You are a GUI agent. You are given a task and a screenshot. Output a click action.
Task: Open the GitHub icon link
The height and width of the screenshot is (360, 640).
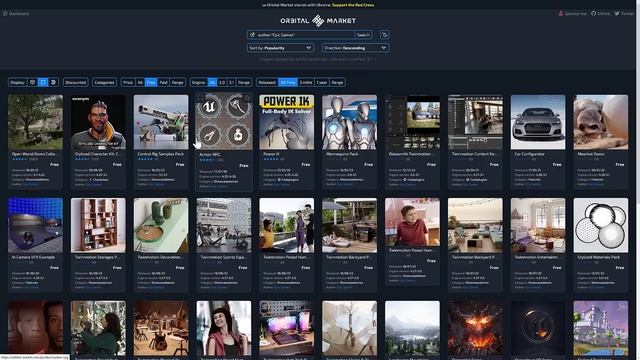[x=593, y=13]
